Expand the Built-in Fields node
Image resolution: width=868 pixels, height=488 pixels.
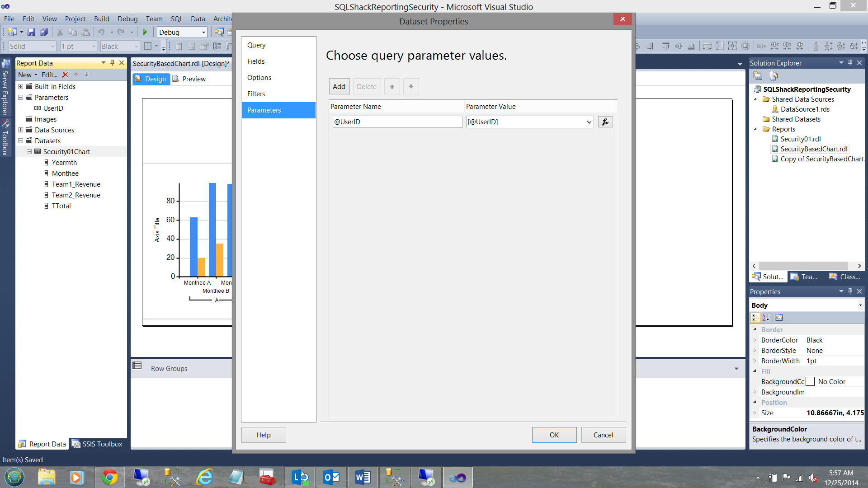pos(20,87)
